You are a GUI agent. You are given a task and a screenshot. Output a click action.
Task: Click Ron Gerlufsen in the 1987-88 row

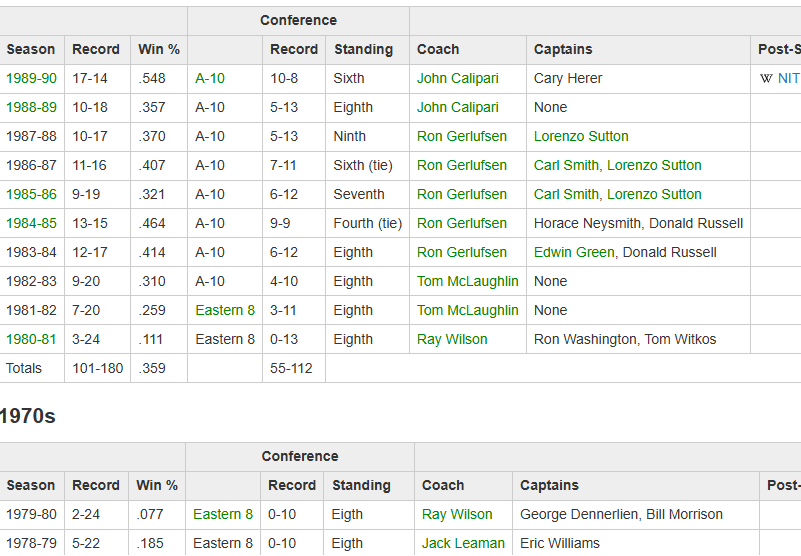tap(462, 136)
